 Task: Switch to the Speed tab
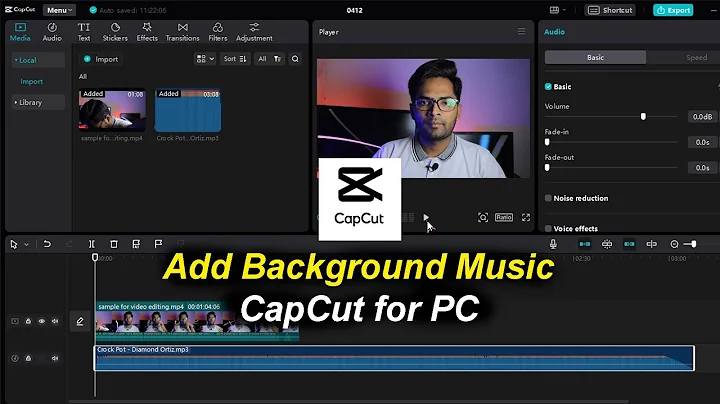[x=697, y=57]
